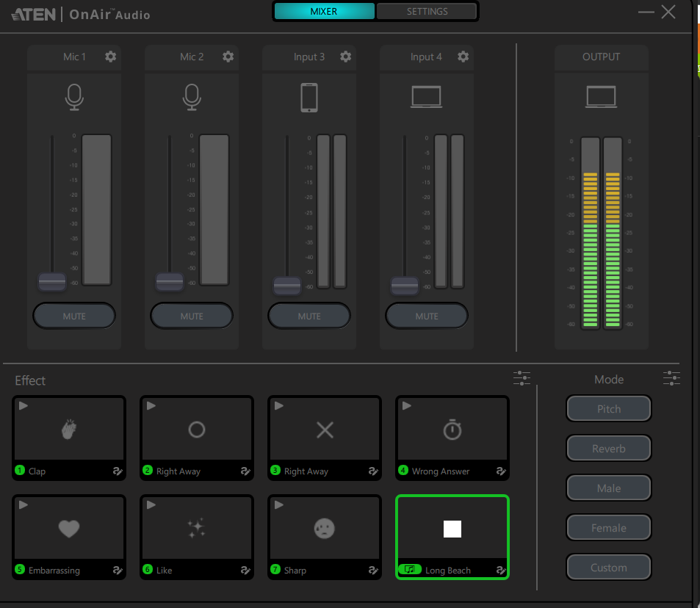Screen dimensions: 700x608
Task: Edit the Wrong Answer assignment icon
Action: [x=501, y=471]
